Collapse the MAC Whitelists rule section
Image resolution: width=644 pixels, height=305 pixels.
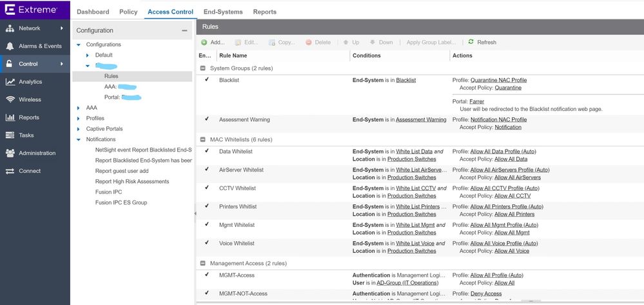pos(203,139)
